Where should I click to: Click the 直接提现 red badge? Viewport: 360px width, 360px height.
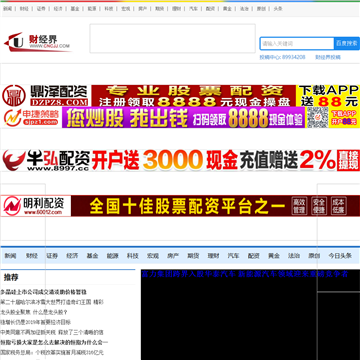pyautogui.click(x=348, y=160)
